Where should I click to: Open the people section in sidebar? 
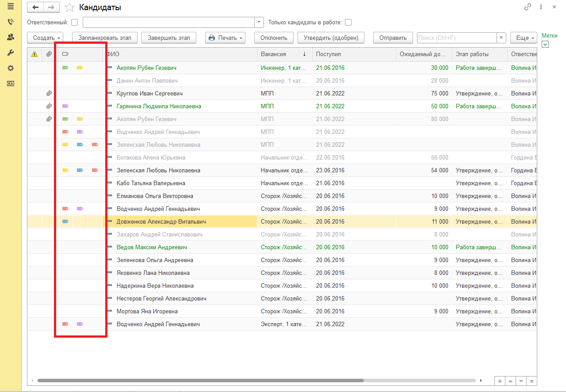click(x=11, y=38)
